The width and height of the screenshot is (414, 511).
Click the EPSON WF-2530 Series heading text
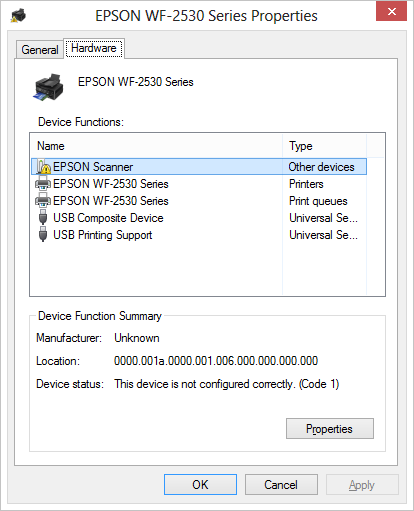point(136,82)
